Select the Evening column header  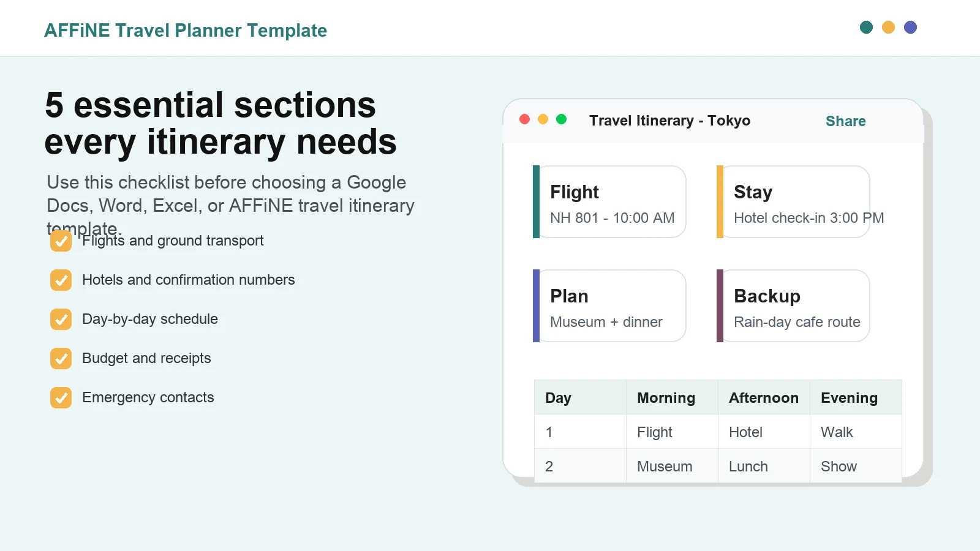856,397
